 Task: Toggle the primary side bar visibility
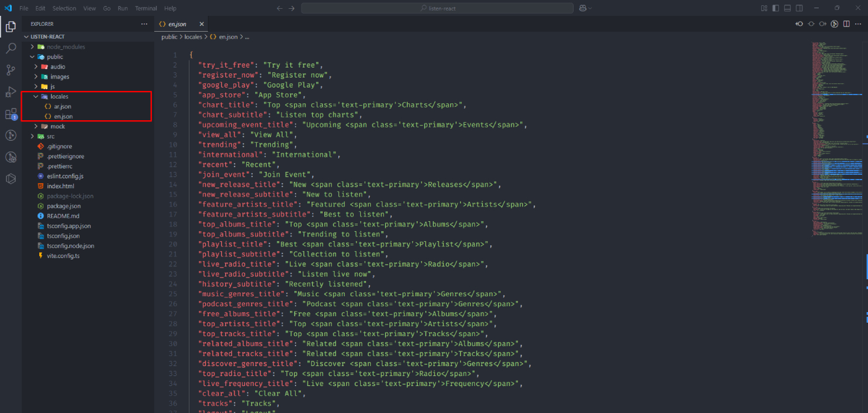(776, 8)
